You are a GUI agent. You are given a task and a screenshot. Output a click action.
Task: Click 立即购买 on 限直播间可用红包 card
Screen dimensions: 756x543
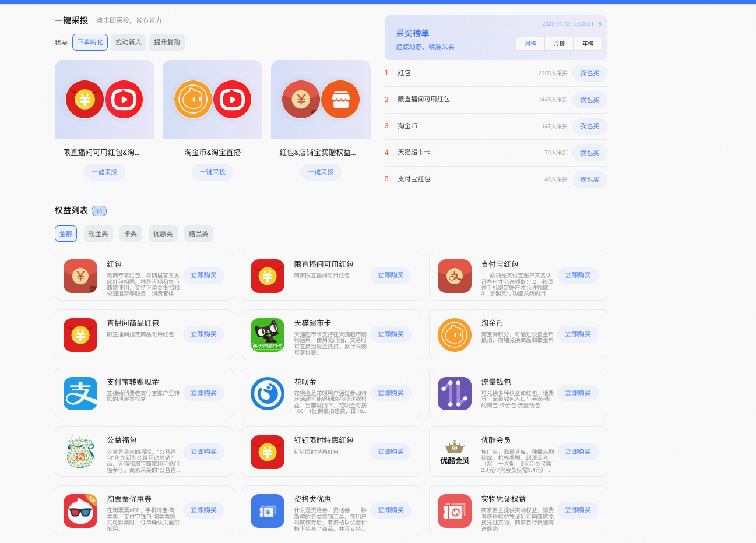[x=391, y=275]
